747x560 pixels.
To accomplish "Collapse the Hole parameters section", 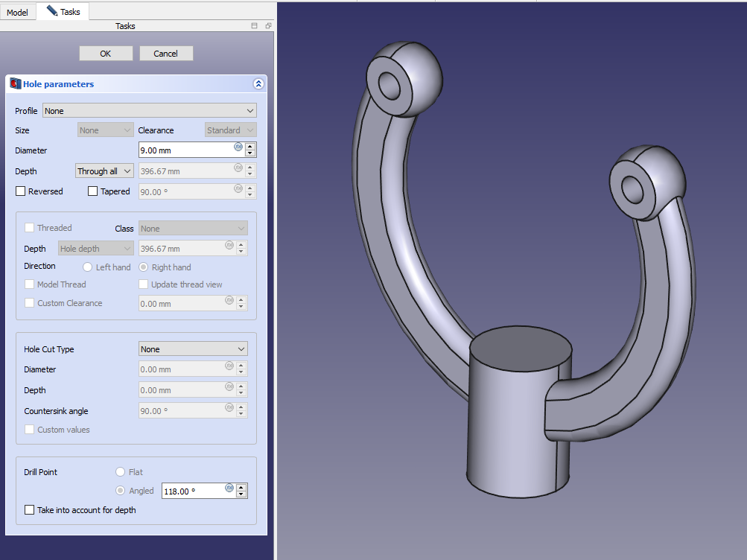I will (258, 84).
